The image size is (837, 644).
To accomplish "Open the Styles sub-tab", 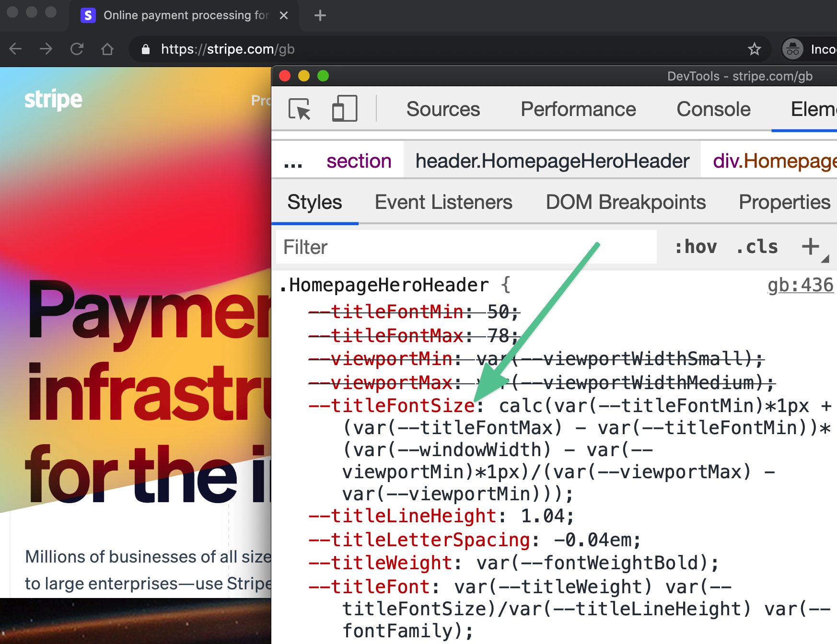I will point(314,202).
